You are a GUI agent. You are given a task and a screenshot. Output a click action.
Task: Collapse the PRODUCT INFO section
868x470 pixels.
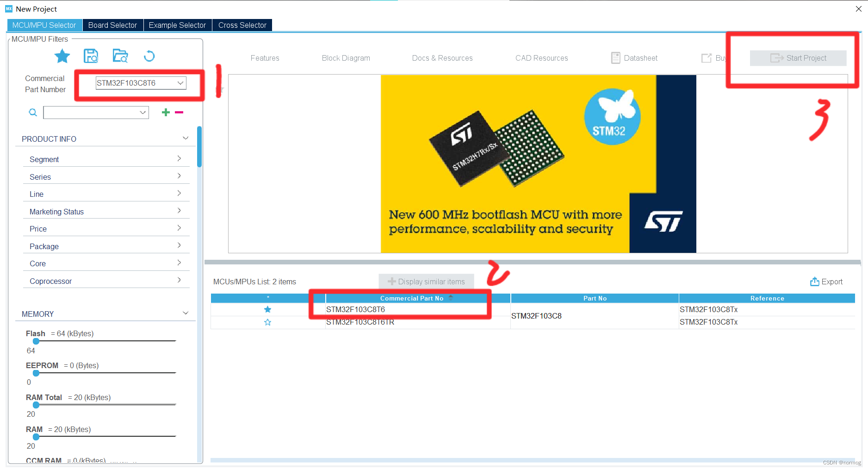[x=186, y=138]
